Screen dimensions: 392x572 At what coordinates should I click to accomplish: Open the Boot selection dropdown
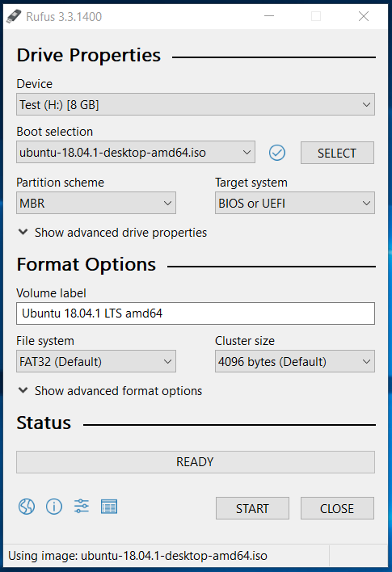(x=136, y=152)
